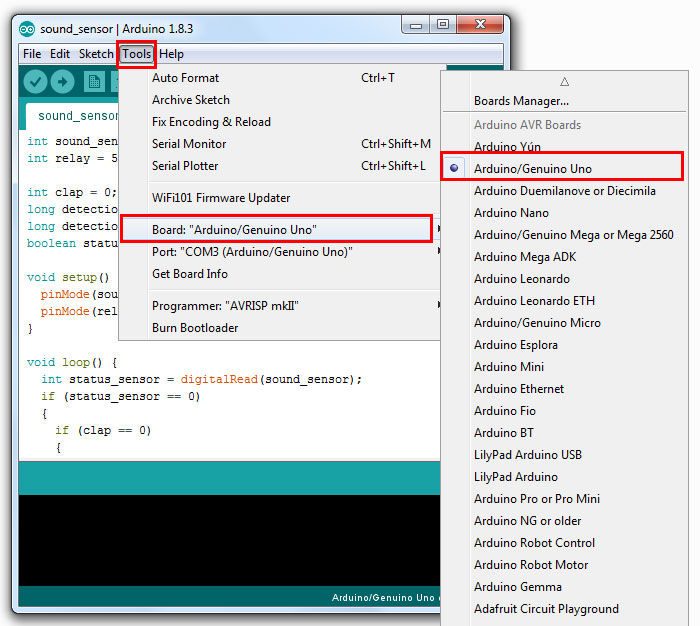Select the Arduino Mega ADK board
This screenshot has width=700, height=626.
(565, 257)
